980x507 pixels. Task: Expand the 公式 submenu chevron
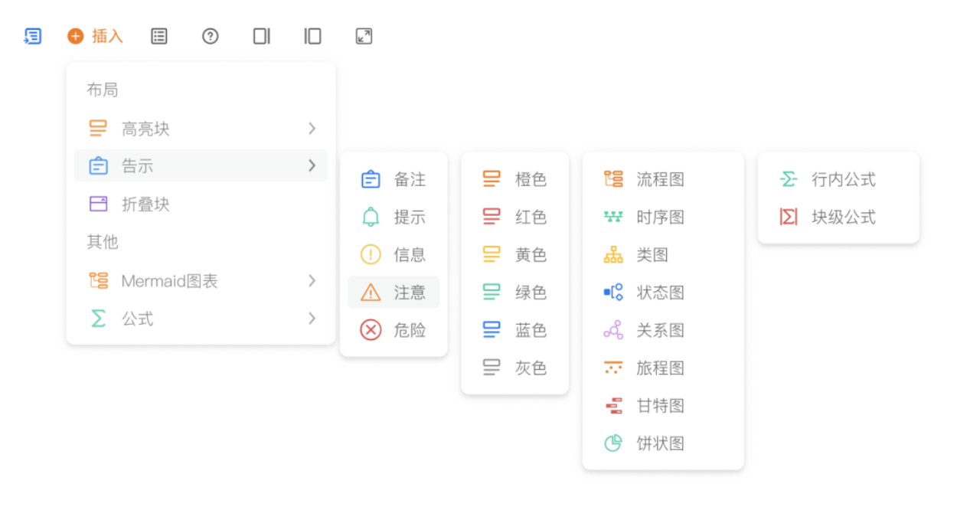(x=312, y=318)
